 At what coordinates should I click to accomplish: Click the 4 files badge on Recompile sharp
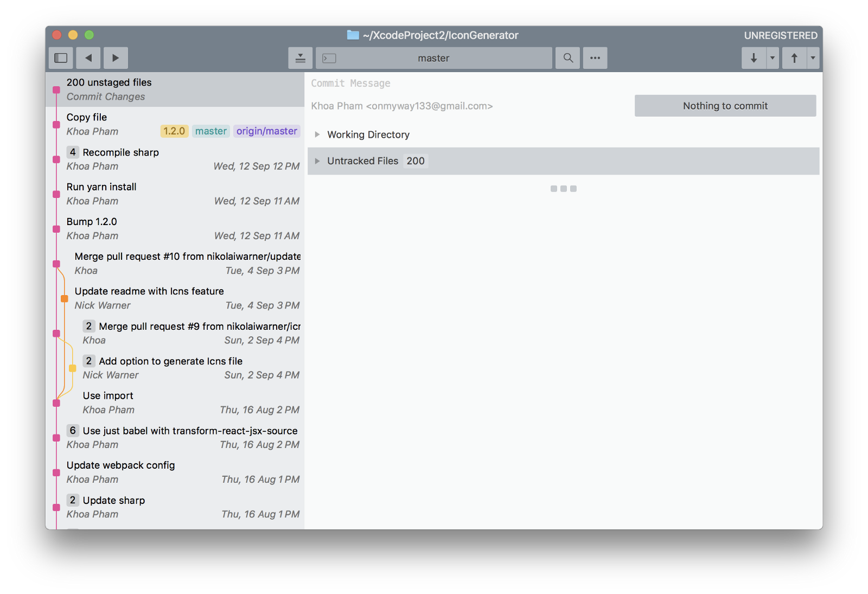point(73,152)
